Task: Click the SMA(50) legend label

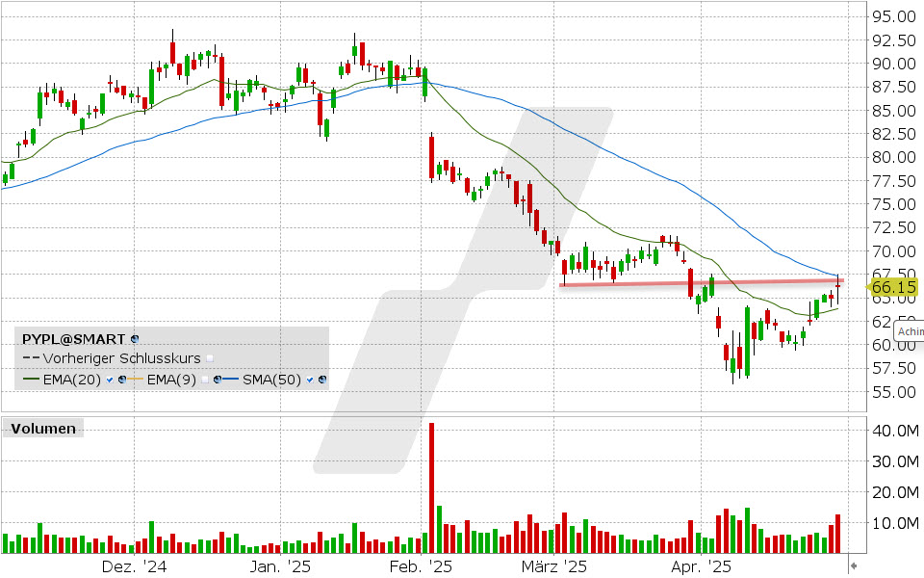Action: [x=271, y=380]
